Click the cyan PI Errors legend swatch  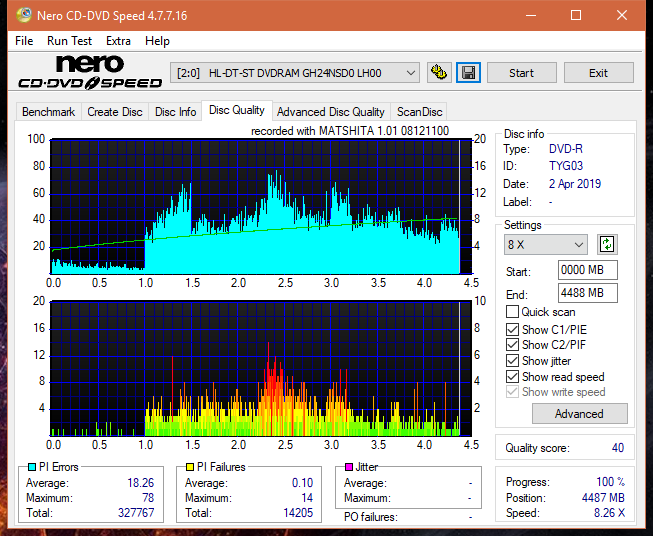pos(32,467)
